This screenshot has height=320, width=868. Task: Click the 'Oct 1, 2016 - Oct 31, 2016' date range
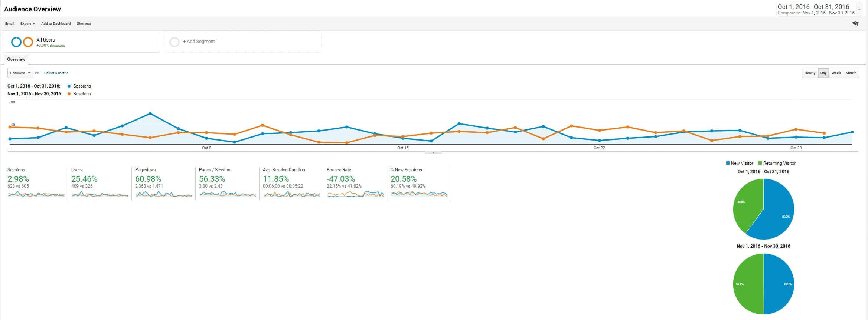click(813, 7)
